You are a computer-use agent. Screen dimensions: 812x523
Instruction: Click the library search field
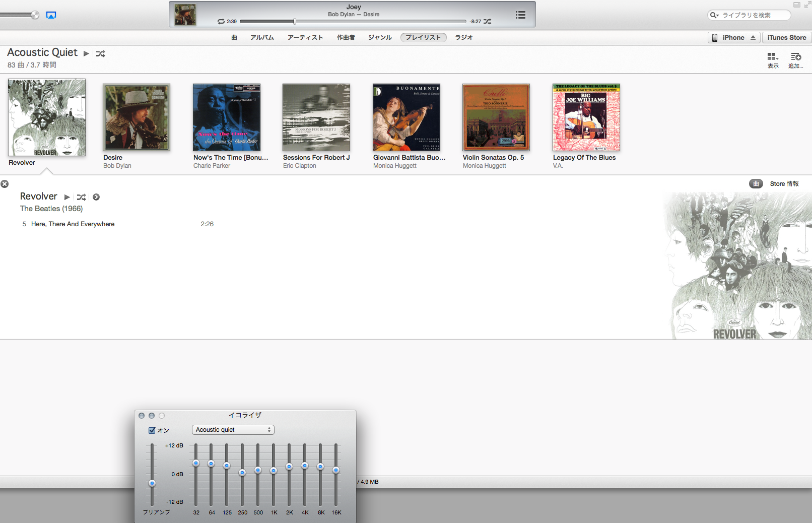(749, 15)
